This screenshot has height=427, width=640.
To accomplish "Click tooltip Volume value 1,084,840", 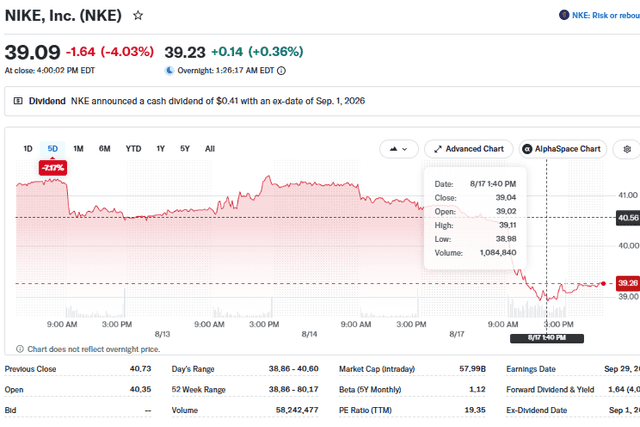I will (x=498, y=253).
